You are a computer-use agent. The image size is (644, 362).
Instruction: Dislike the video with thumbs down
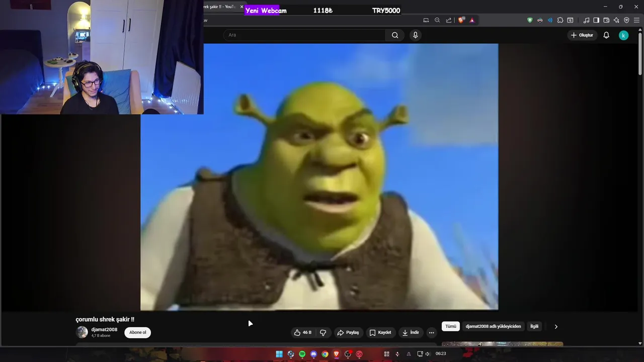323,332
